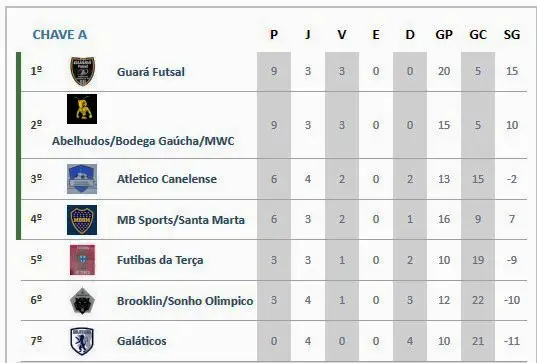Open the Galáticos team link
Viewport: 537px width, 363px height.
141,341
